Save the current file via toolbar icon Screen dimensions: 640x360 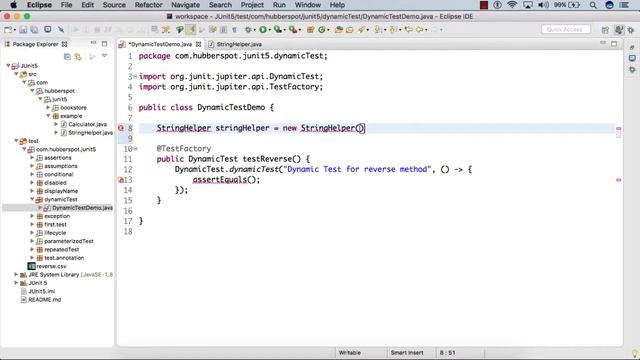tap(23, 29)
